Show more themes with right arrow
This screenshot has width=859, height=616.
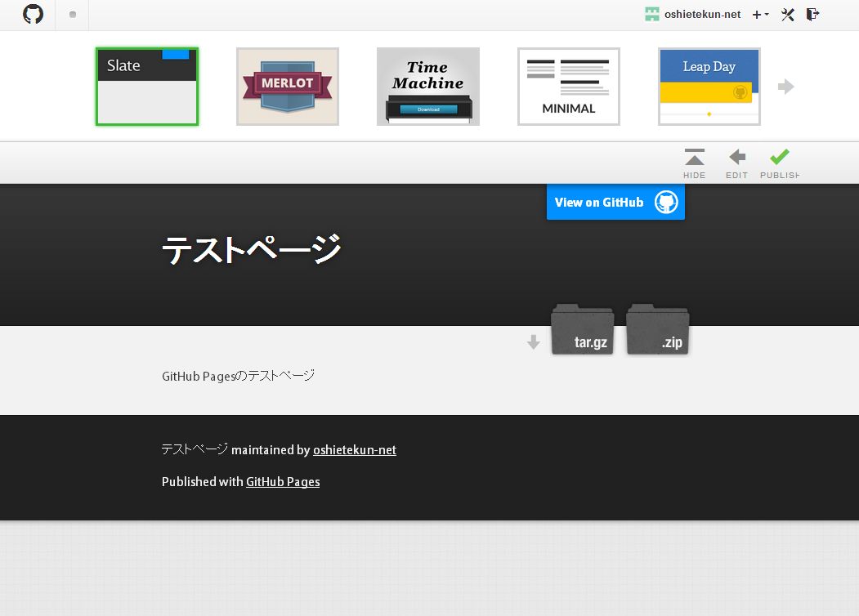pyautogui.click(x=786, y=87)
